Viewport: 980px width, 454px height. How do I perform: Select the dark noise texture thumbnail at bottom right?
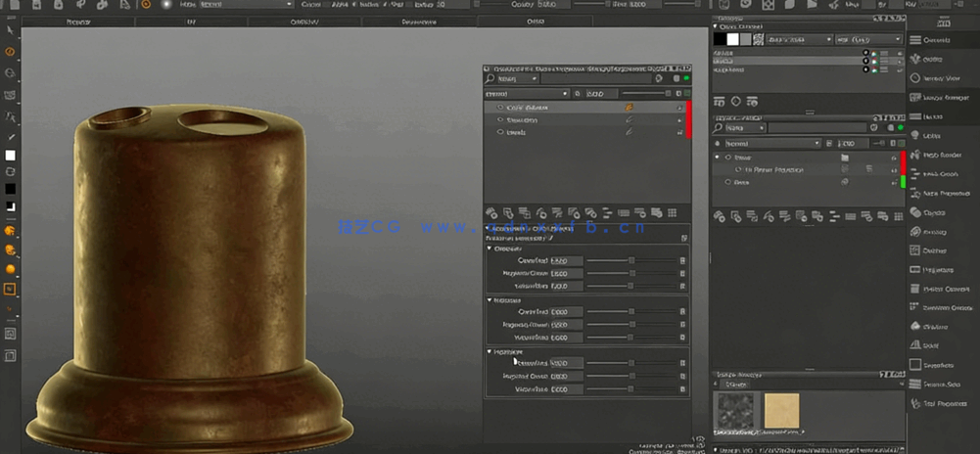coord(735,411)
